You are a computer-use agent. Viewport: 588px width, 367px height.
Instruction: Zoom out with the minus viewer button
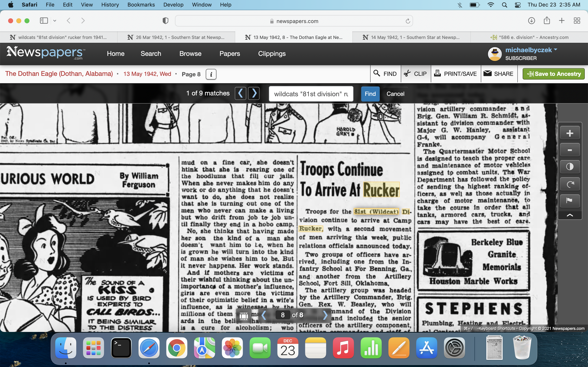pyautogui.click(x=570, y=150)
